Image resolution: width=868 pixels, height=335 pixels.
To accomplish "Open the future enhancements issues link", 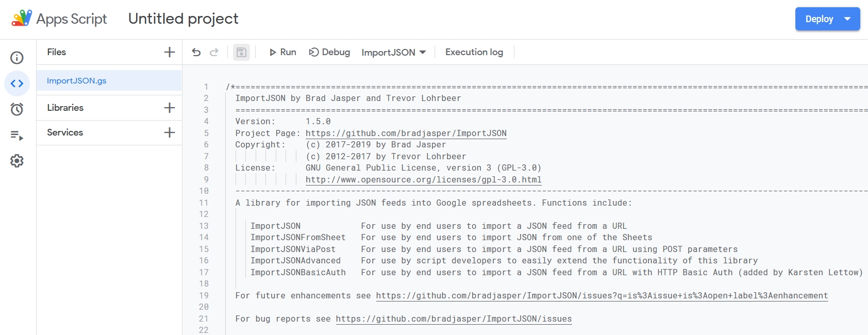I will [602, 296].
